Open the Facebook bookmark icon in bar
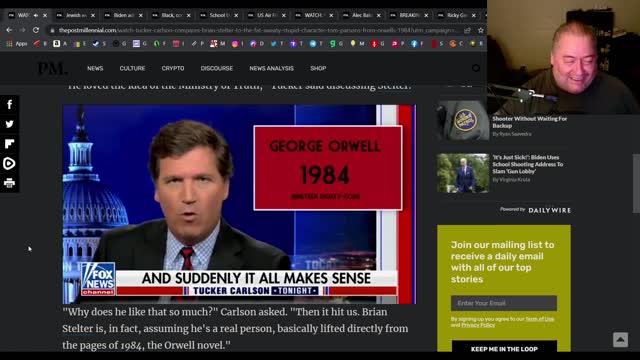The width and height of the screenshot is (640, 360). coord(414,43)
